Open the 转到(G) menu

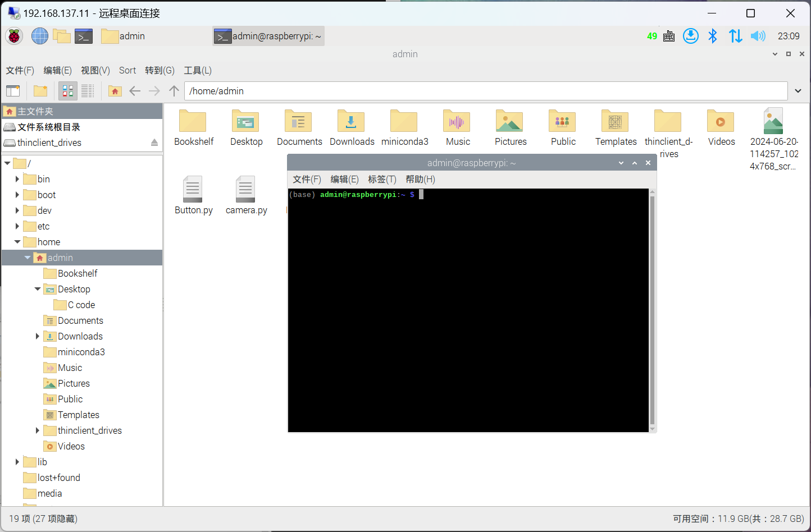tap(160, 70)
